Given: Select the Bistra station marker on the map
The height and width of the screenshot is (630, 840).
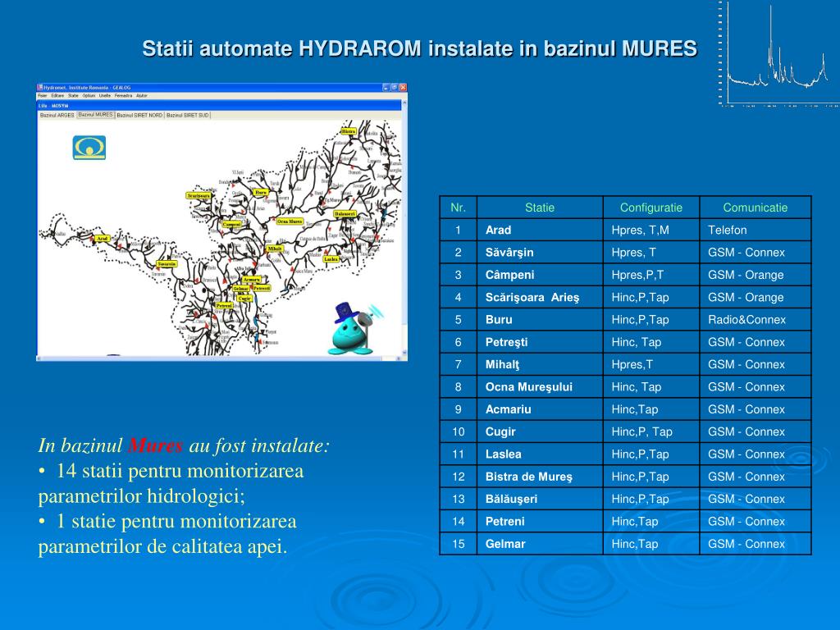Looking at the screenshot, I should click(349, 130).
